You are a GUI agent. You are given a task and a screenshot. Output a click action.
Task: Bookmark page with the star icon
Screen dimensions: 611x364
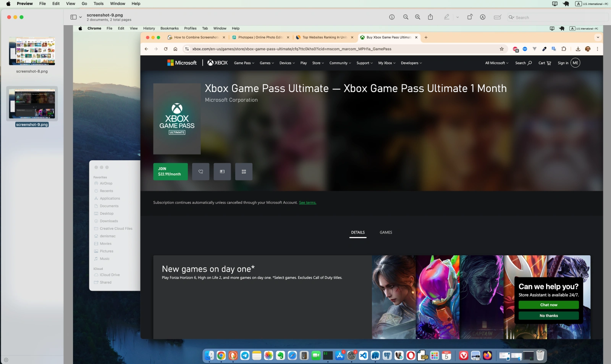tap(502, 49)
